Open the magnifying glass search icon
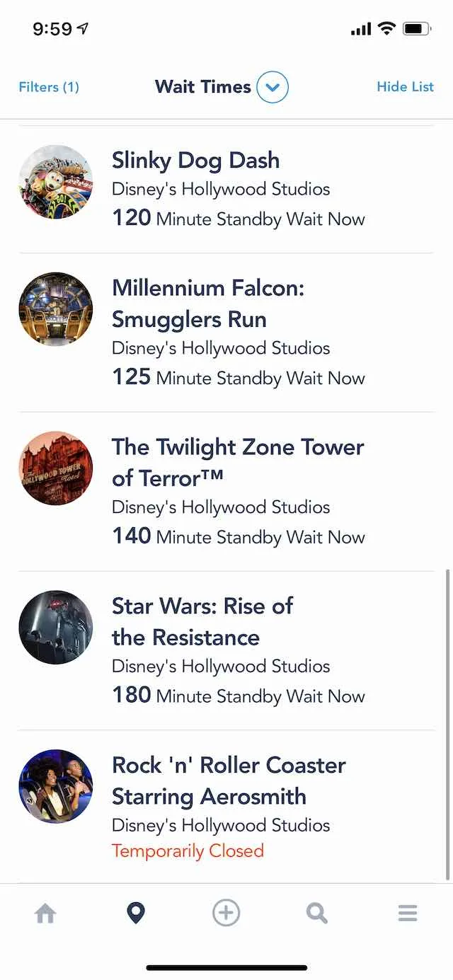This screenshot has height=980, width=453. (317, 913)
